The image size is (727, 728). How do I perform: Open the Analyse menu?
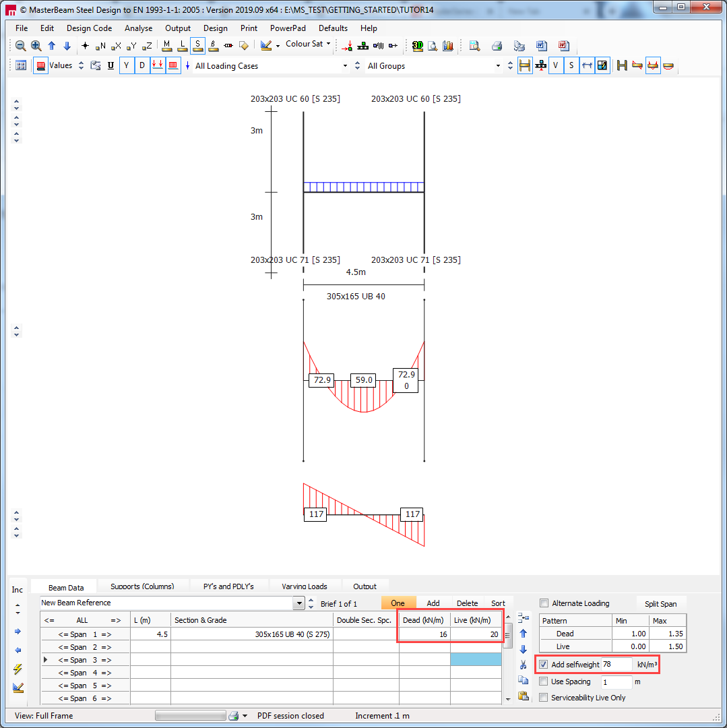[x=138, y=28]
